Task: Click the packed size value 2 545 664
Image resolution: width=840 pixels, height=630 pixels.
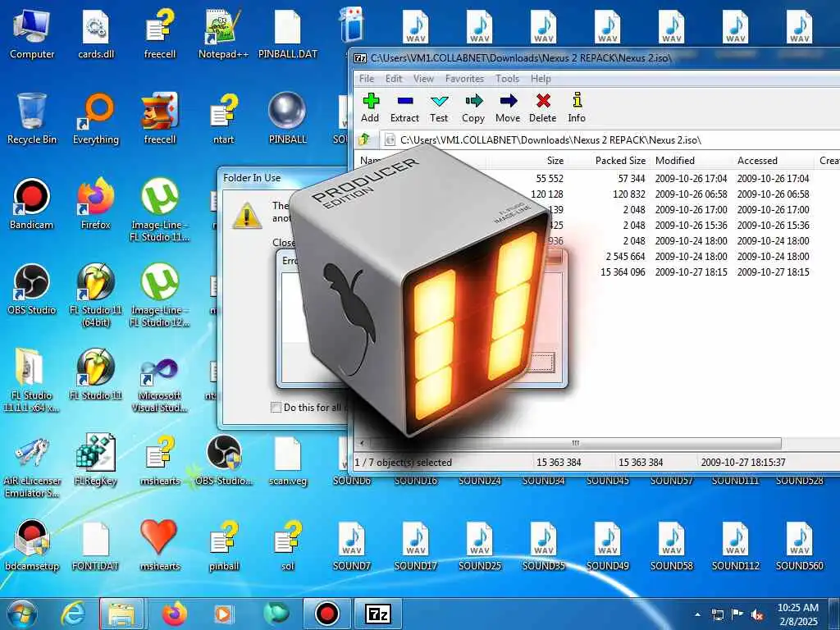Action: [625, 256]
